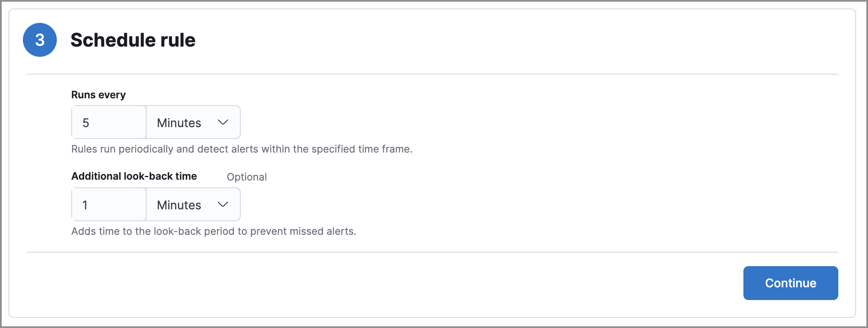This screenshot has width=868, height=328.
Task: Open the look-back time Minutes dropdown
Action: click(193, 205)
